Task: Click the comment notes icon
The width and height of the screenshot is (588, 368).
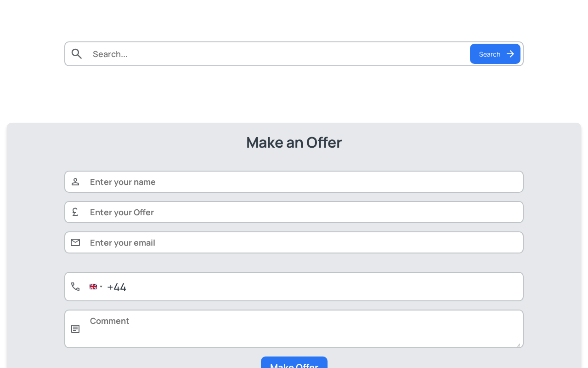Action: coord(75,329)
